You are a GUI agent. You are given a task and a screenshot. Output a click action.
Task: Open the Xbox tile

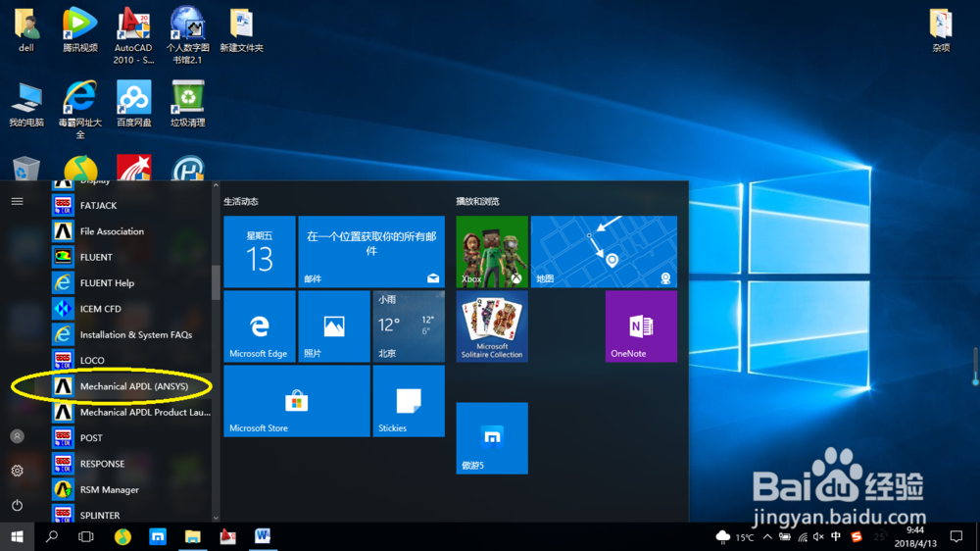[x=492, y=252]
